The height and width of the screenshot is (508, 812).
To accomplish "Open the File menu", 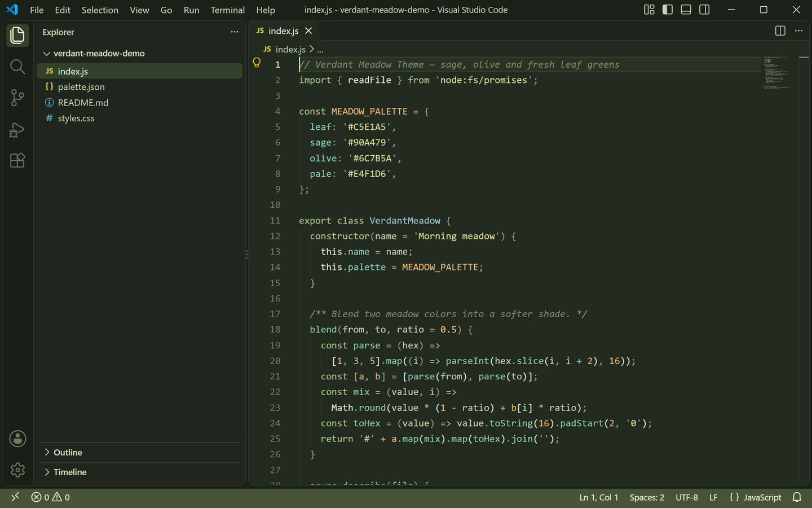I will click(x=37, y=10).
